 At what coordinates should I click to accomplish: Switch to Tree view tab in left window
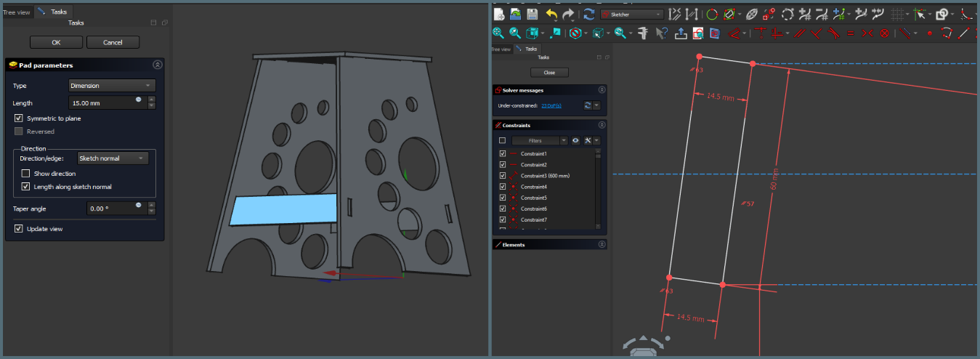[x=17, y=12]
